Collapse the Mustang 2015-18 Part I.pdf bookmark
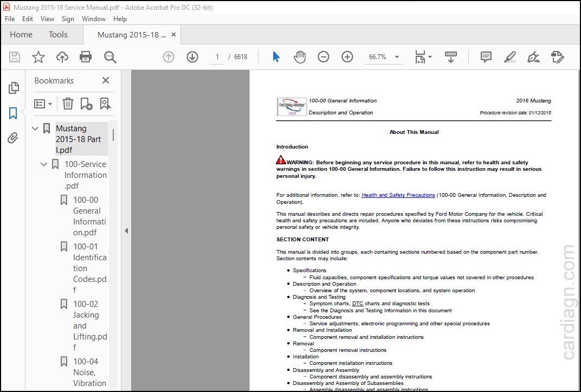Screen dimensions: 581x392 (x=35, y=128)
